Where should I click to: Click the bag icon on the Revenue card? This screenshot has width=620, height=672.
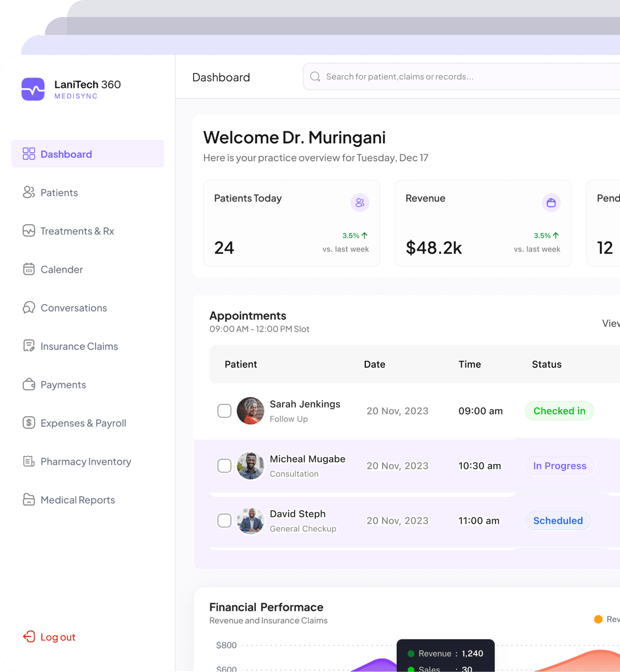[551, 202]
